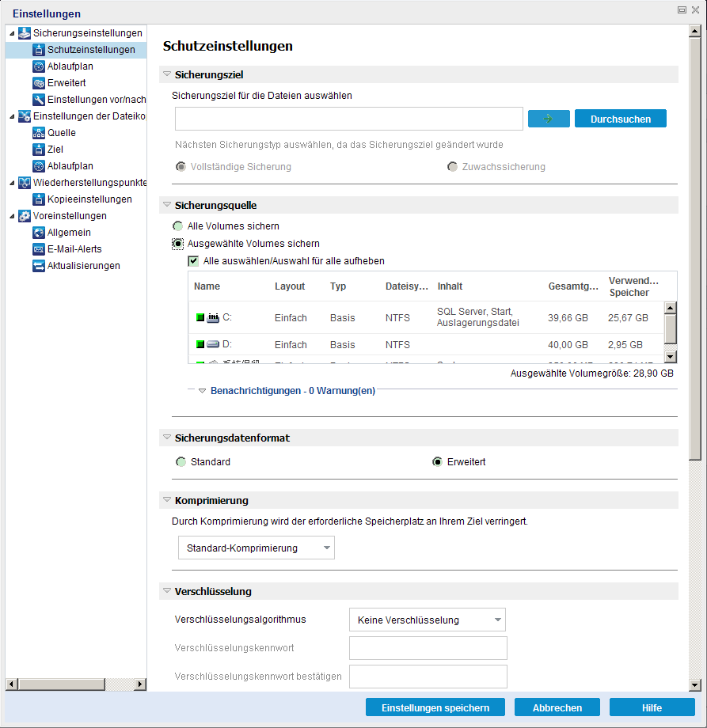This screenshot has width=707, height=728.
Task: Choose Erweitert backup data format
Action: 437,462
